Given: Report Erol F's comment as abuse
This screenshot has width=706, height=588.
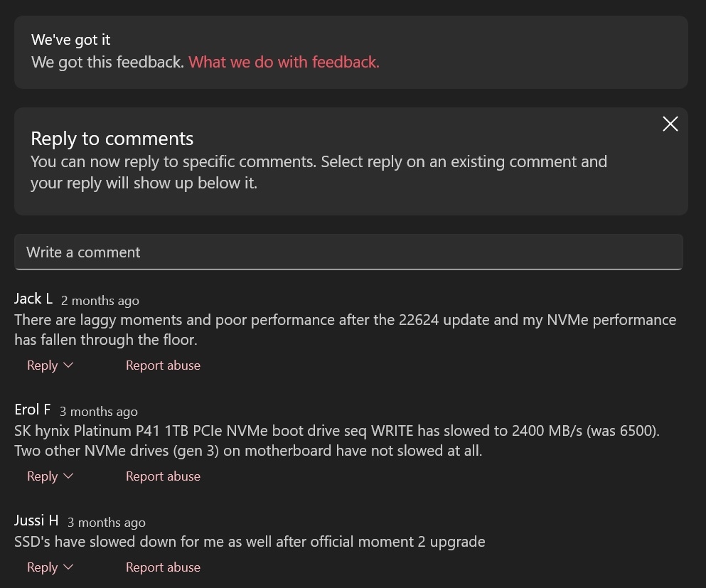Looking at the screenshot, I should (163, 476).
